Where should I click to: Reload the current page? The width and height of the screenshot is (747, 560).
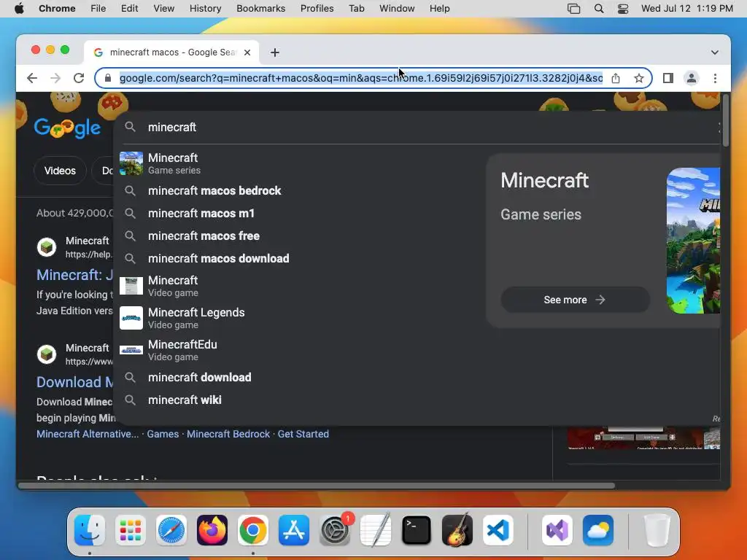tap(79, 78)
